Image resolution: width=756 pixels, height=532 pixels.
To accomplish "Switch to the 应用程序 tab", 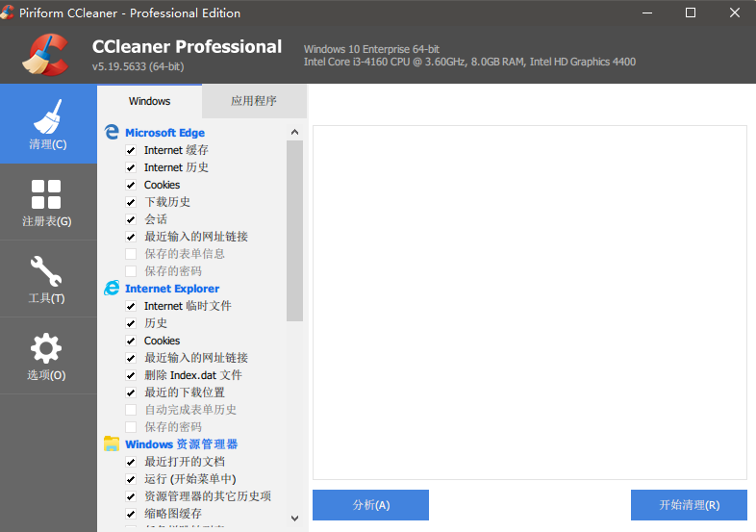I will pyautogui.click(x=254, y=101).
